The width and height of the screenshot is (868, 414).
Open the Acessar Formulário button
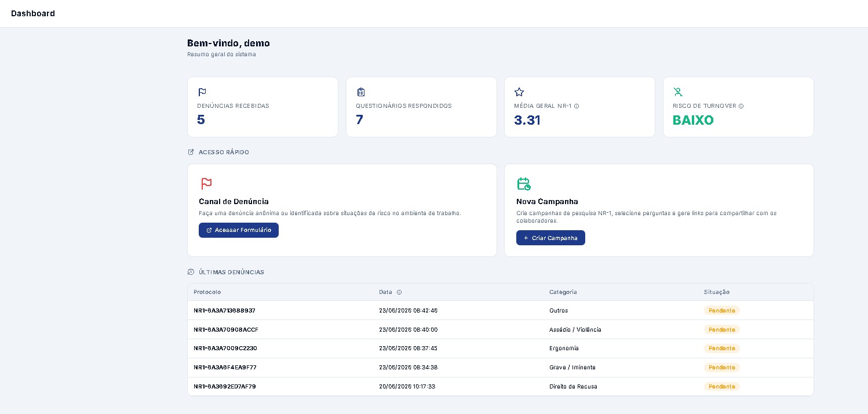click(239, 230)
